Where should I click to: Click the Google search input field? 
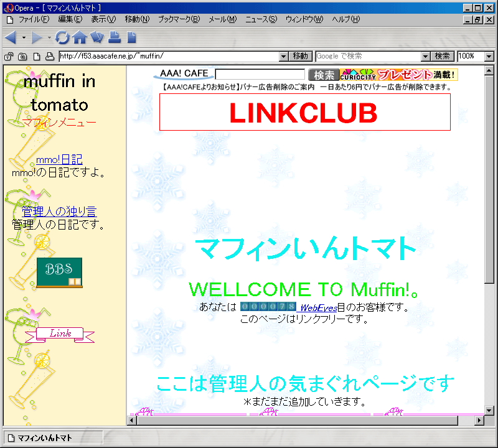tap(369, 56)
